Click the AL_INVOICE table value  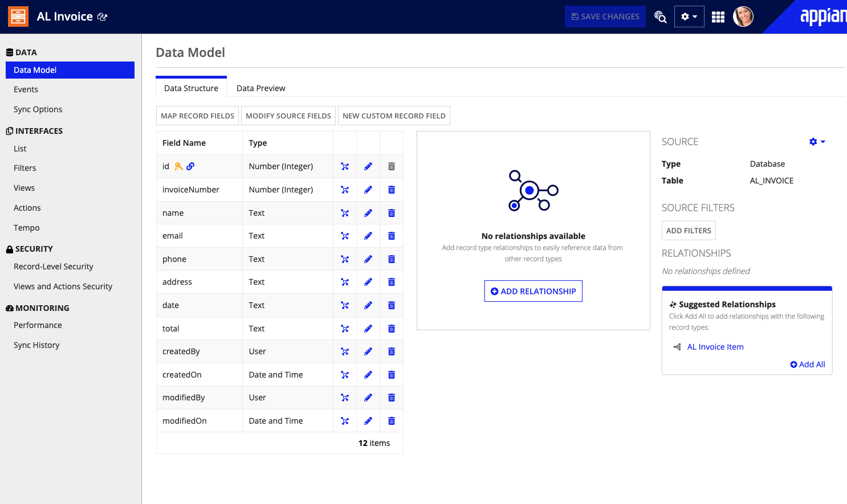pos(772,181)
